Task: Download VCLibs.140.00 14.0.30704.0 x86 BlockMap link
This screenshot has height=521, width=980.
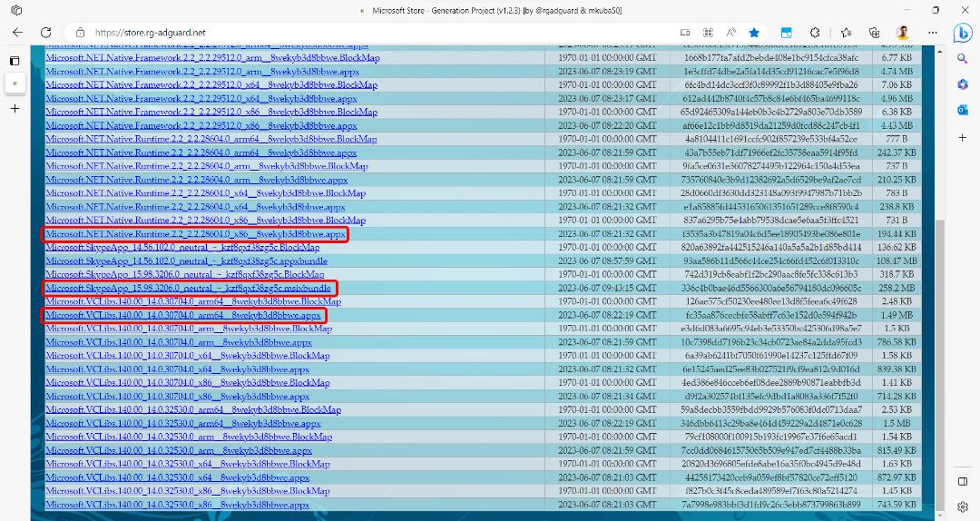Action: pyautogui.click(x=188, y=383)
